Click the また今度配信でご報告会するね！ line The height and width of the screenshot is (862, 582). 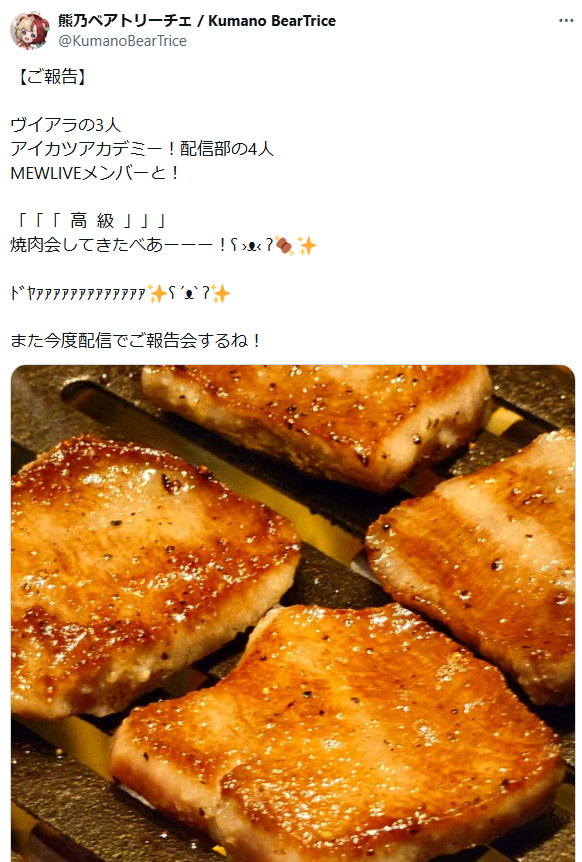[x=135, y=340]
